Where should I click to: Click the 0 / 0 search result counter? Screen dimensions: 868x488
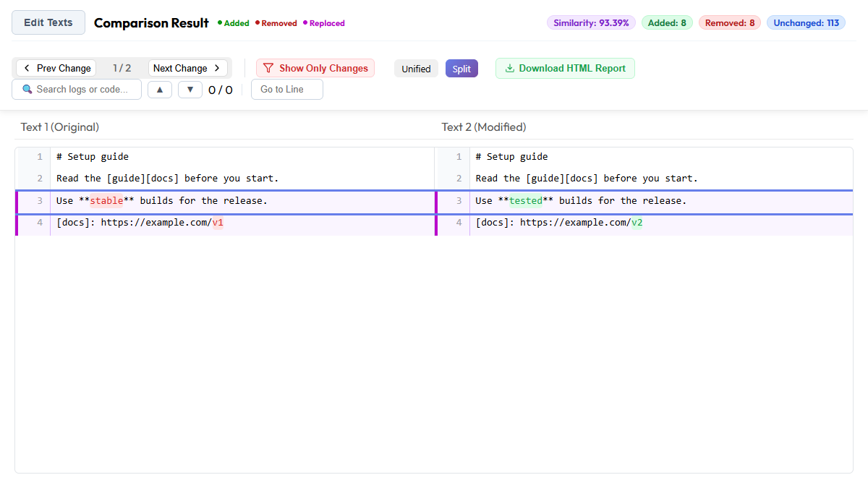point(221,90)
